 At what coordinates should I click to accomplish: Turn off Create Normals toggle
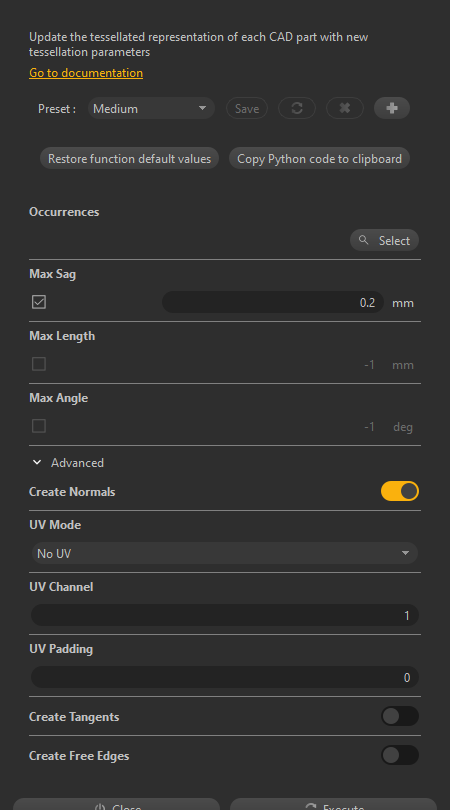coord(400,491)
